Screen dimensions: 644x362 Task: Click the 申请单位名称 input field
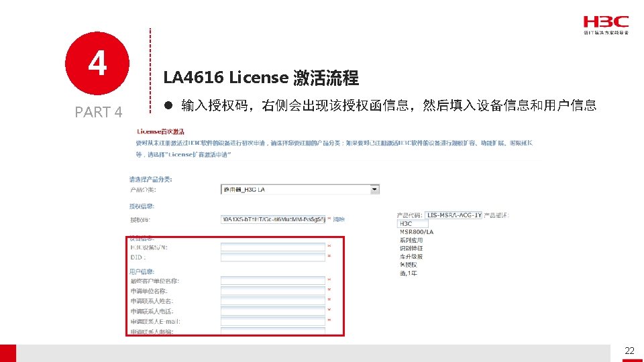click(273, 291)
